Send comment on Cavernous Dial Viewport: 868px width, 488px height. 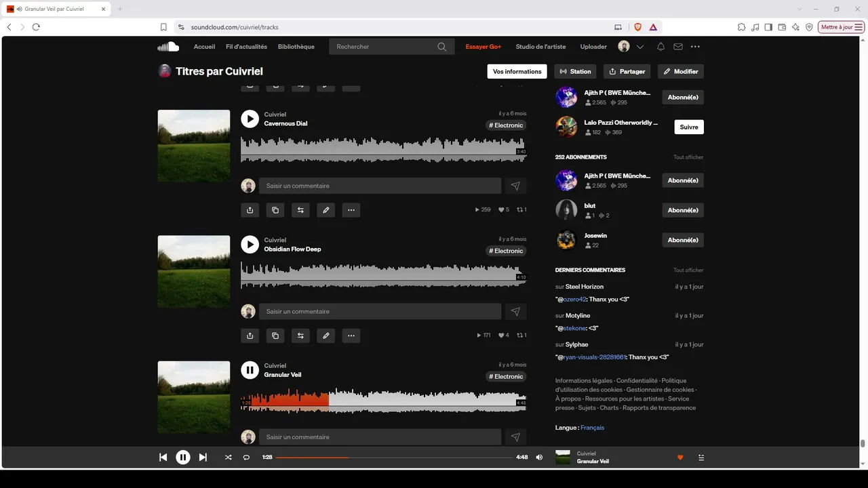point(515,186)
